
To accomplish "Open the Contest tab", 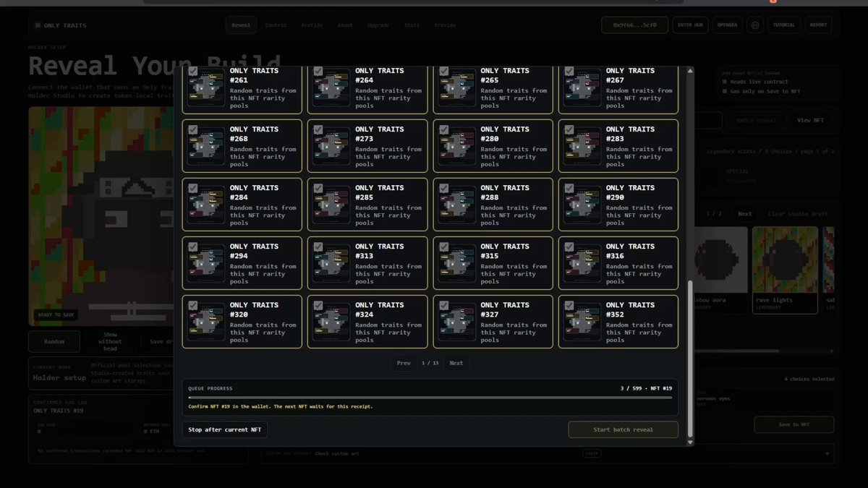I will point(276,25).
